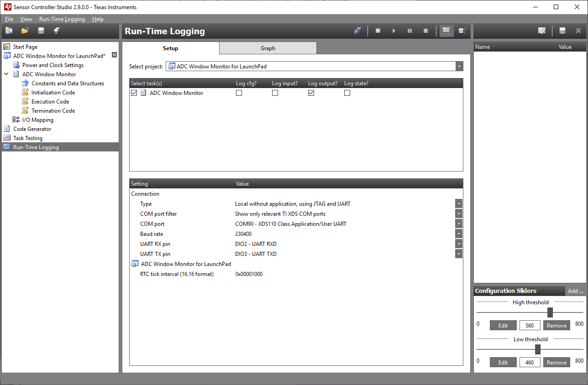Open the File menu
588x385 pixels.
[9, 19]
